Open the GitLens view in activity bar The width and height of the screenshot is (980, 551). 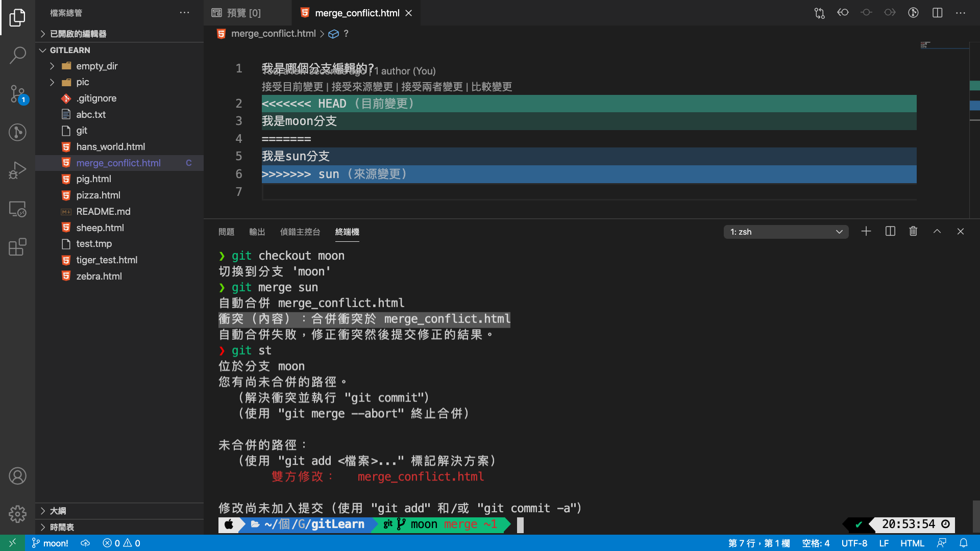17,132
